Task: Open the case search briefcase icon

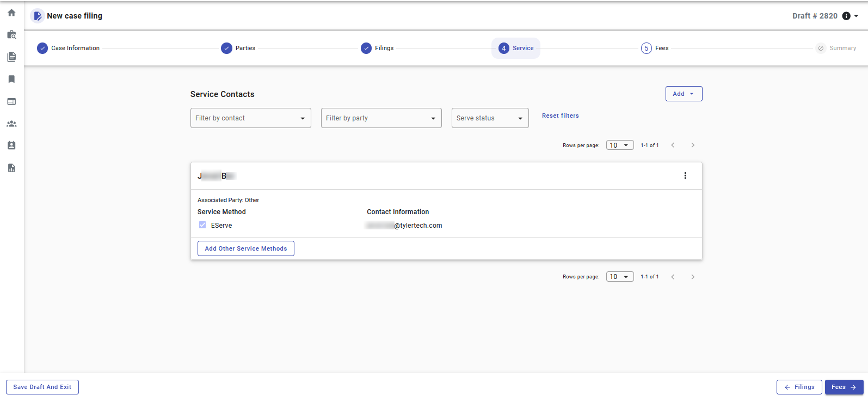Action: (11, 35)
